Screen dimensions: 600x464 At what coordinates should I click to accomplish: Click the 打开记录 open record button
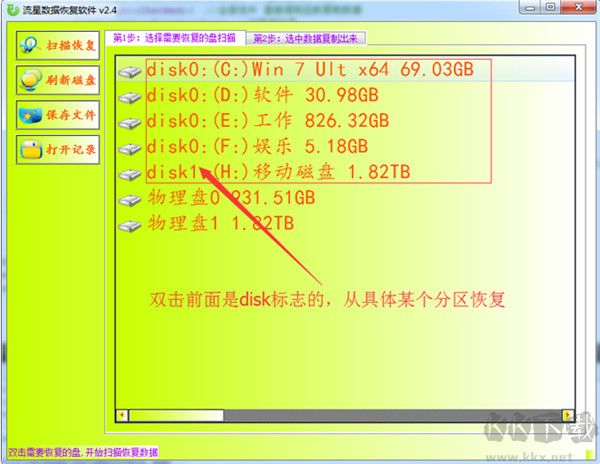58,149
